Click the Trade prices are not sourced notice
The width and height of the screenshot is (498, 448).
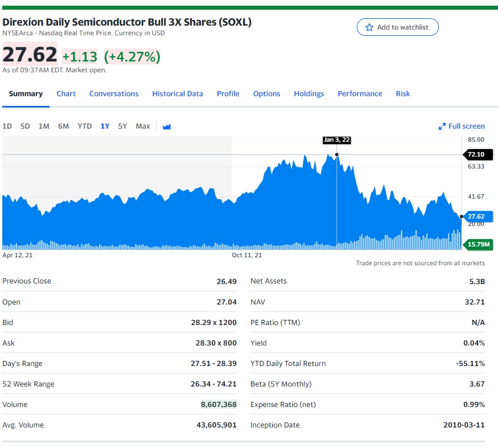[x=420, y=263]
